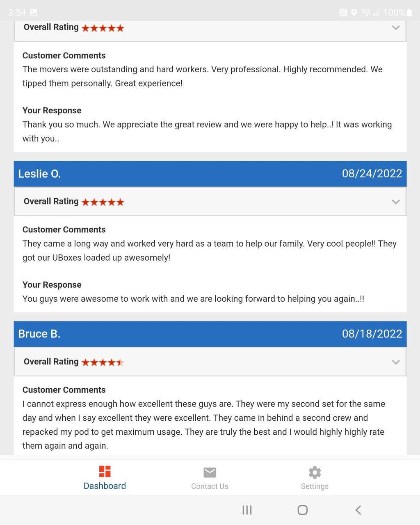Viewport: 420px width, 525px height.
Task: Select the Leslie O. review header
Action: (x=210, y=174)
